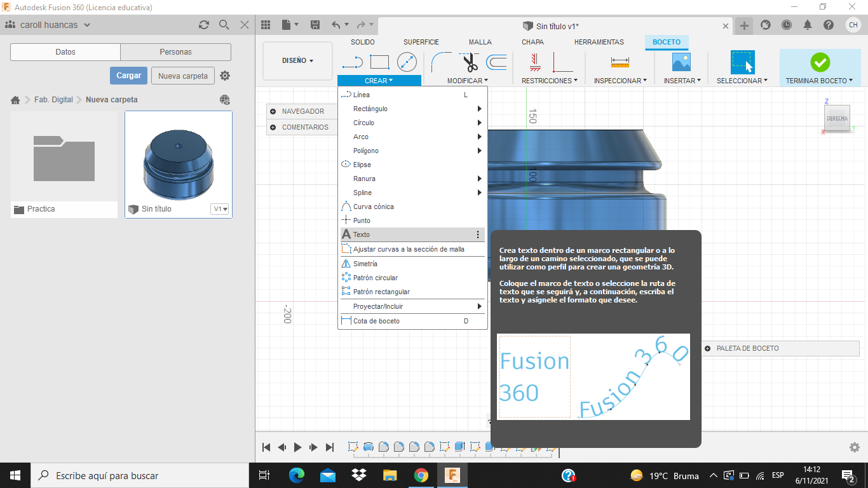Choose Texto from the CREAR menu
Viewport: 868px width, 488px height.
point(412,234)
